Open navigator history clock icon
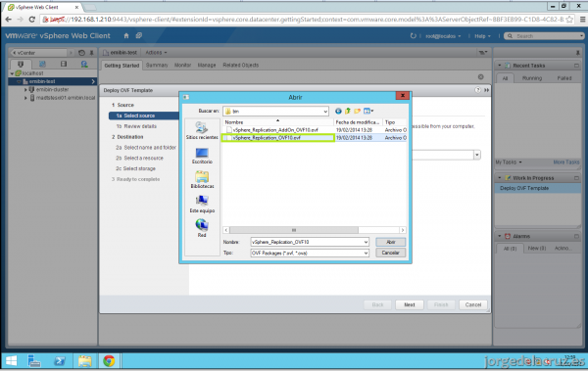588x371 pixels. [x=81, y=53]
